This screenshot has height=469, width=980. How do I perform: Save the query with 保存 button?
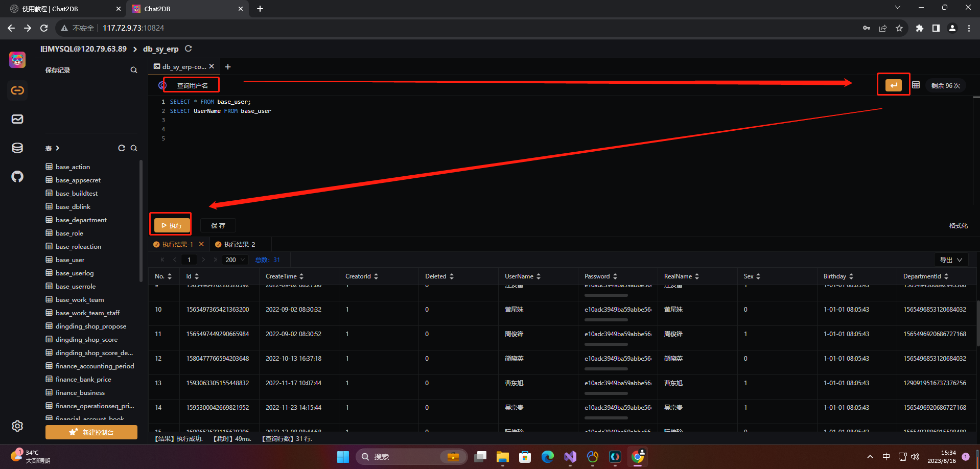pos(218,225)
